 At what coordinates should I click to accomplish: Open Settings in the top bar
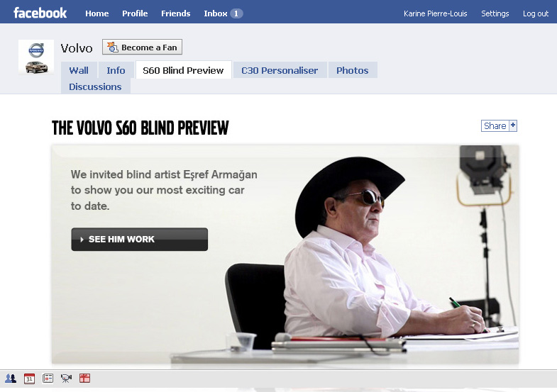(x=495, y=13)
